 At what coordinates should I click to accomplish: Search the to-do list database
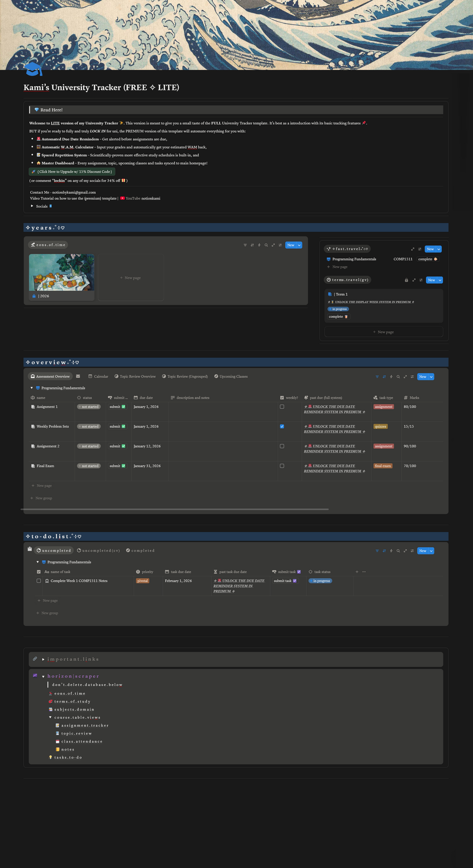pyautogui.click(x=398, y=551)
